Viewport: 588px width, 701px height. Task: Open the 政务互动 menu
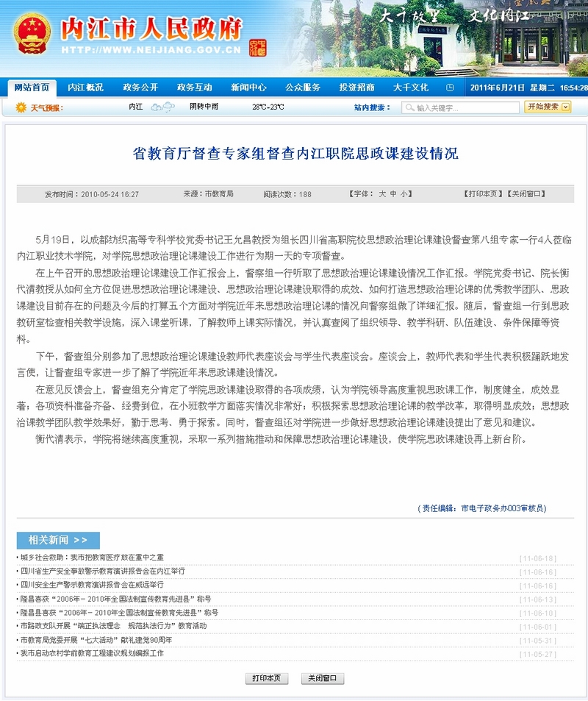(194, 88)
